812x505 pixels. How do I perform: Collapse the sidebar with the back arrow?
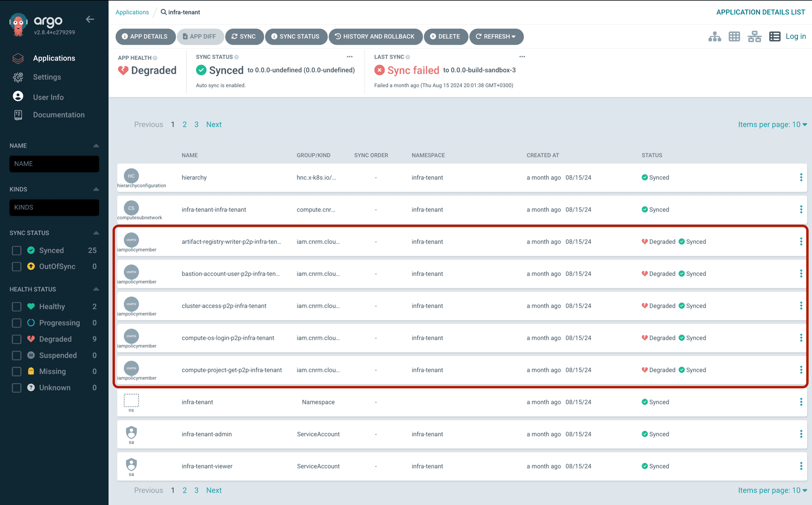pyautogui.click(x=90, y=19)
